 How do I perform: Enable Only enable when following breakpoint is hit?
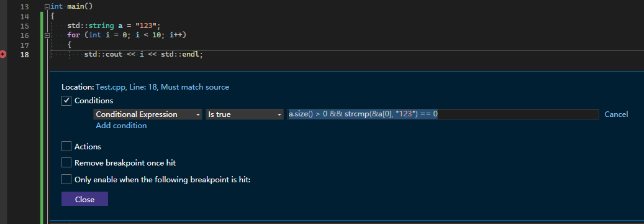point(66,180)
